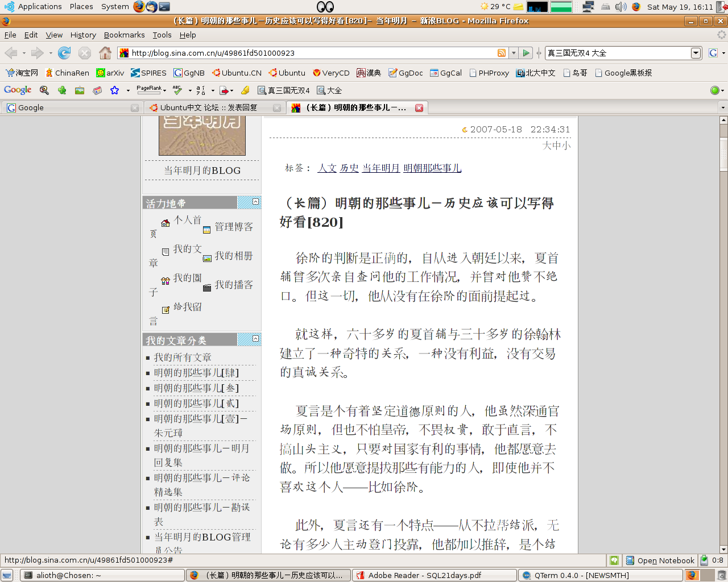Go to the Home page

coord(105,53)
